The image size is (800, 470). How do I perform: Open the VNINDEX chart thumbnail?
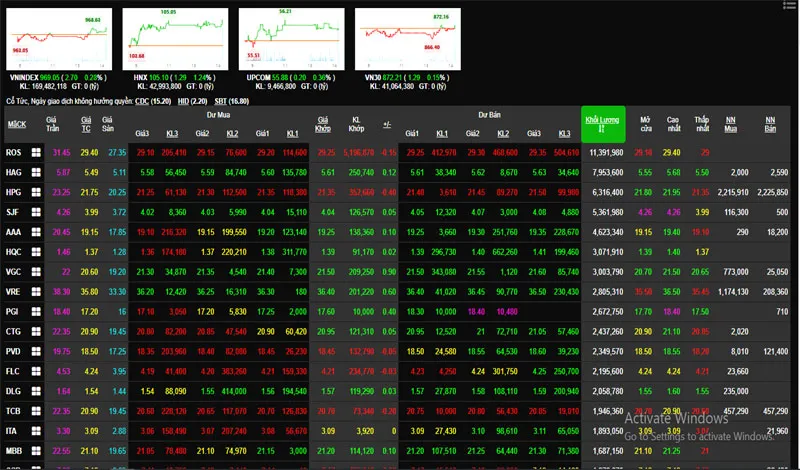59,39
